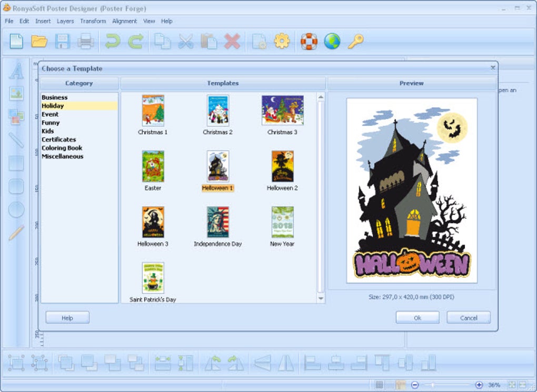This screenshot has width=537, height=392.
Task: Cut using the scissors icon
Action: click(x=186, y=42)
